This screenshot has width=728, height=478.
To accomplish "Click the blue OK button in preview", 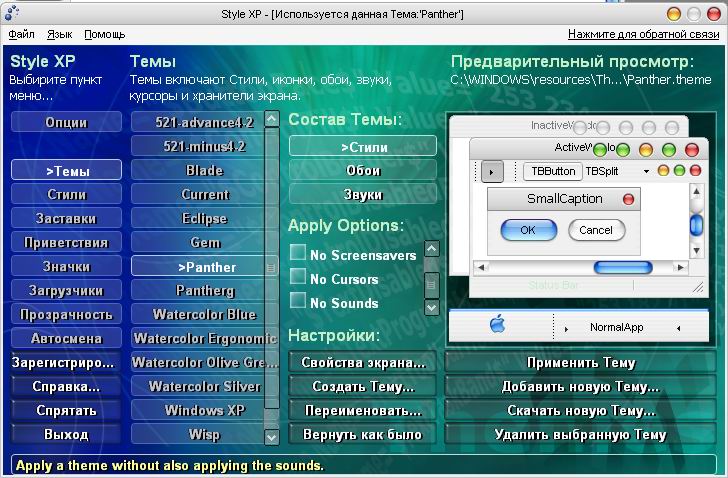I will point(528,230).
